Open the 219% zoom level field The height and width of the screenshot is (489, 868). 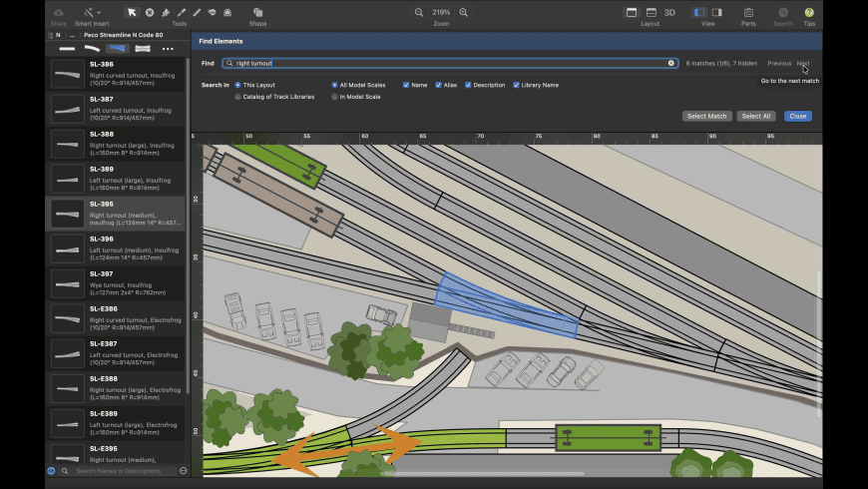click(x=441, y=12)
